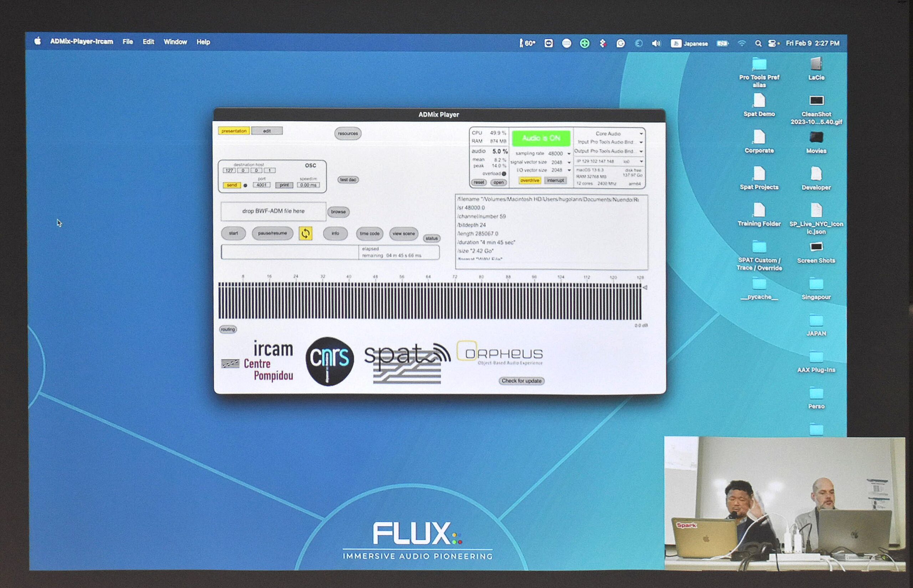
Task: Toggle the yellow overdrive option
Action: point(529,180)
